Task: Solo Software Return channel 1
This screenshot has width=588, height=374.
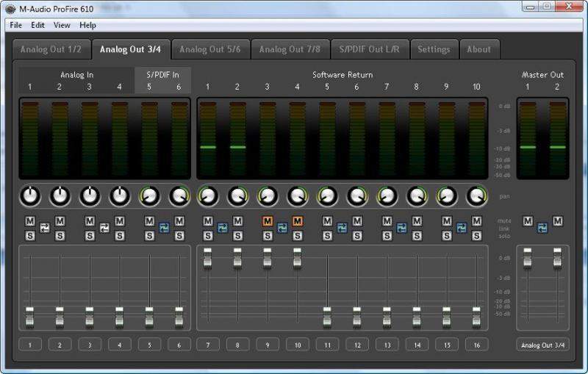Action: (x=208, y=235)
